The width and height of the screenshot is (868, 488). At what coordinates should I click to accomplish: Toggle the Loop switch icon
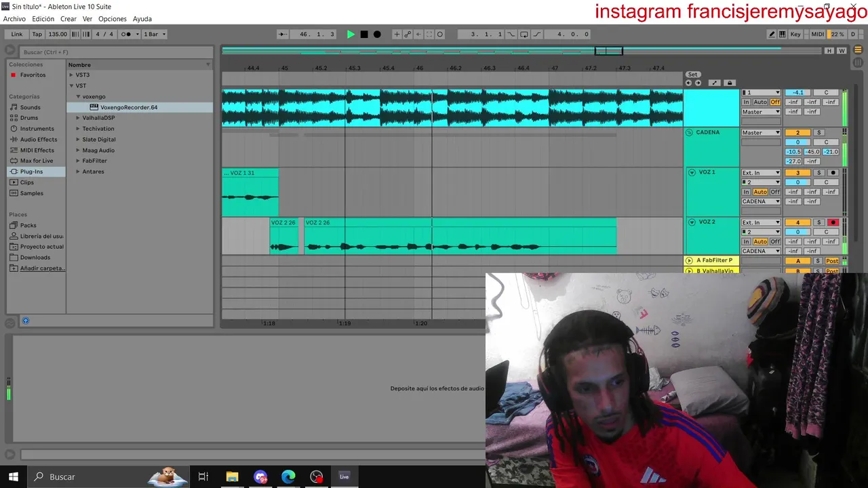pyautogui.click(x=524, y=34)
